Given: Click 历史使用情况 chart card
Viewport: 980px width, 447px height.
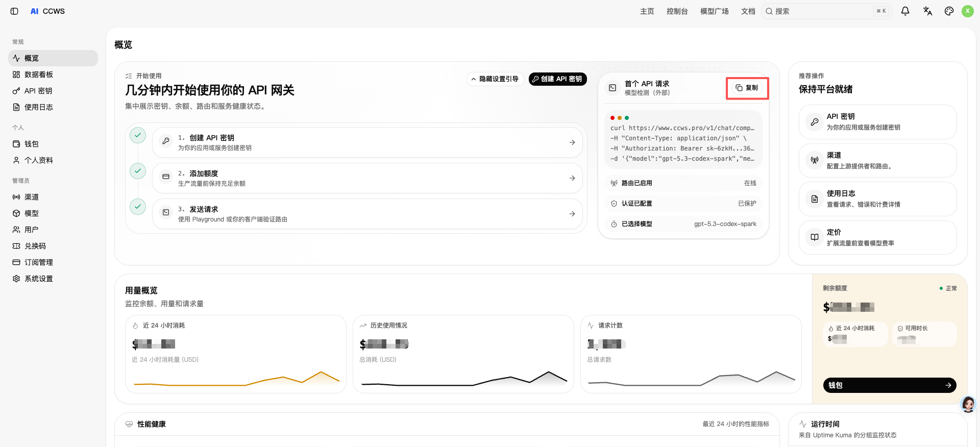Looking at the screenshot, I should point(463,354).
